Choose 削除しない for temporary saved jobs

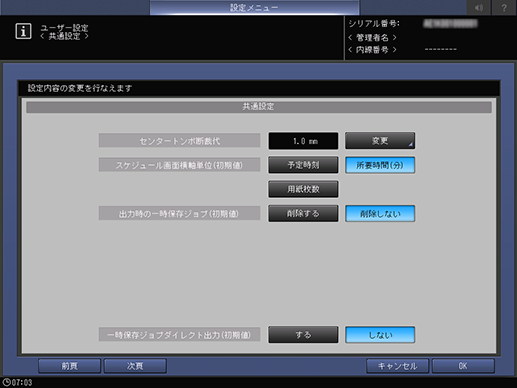380,213
